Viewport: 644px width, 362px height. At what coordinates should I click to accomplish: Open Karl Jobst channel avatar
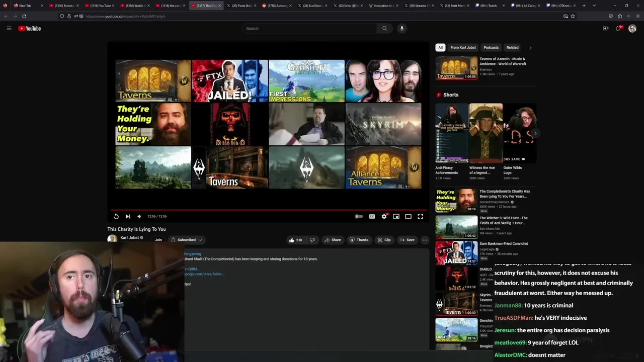[x=112, y=239]
